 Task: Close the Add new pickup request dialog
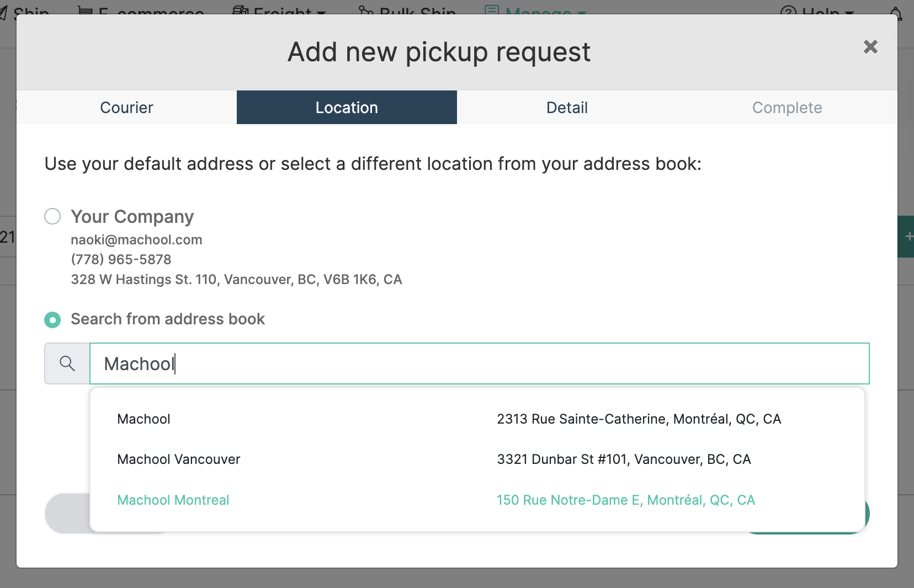870,47
